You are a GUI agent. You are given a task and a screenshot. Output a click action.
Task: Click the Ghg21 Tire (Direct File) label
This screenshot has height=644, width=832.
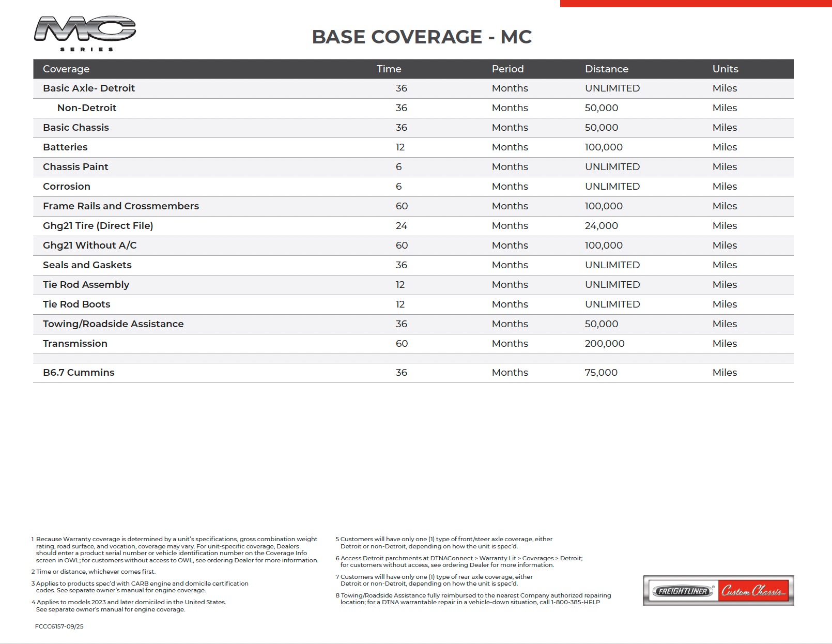(98, 226)
